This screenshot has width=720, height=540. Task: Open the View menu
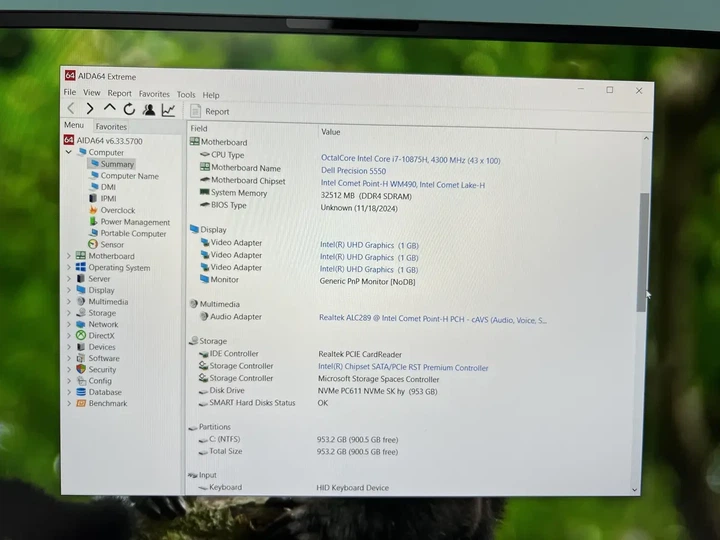pos(91,93)
